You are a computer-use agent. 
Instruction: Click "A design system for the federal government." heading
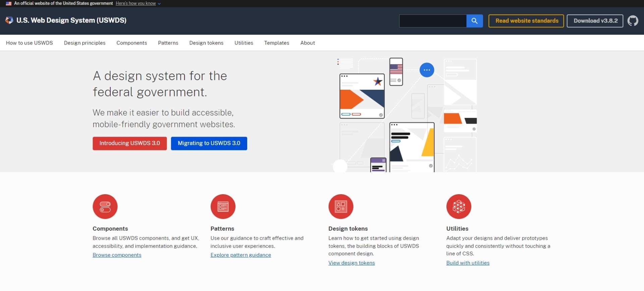click(160, 84)
